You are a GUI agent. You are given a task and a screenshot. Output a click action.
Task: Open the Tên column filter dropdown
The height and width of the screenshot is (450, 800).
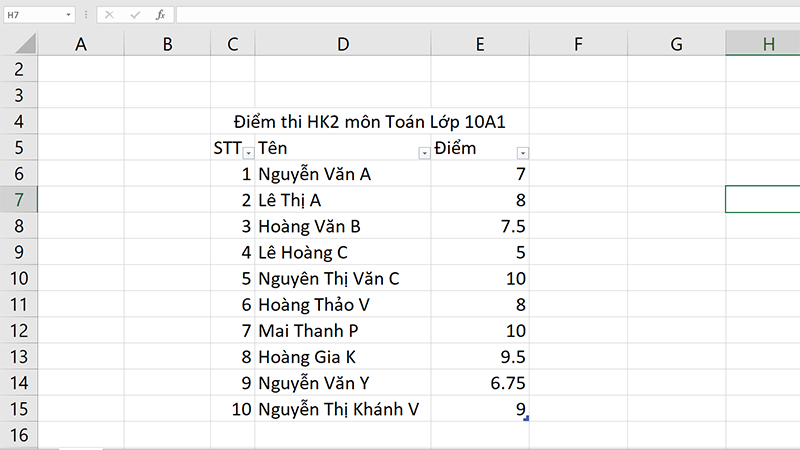coord(424,152)
